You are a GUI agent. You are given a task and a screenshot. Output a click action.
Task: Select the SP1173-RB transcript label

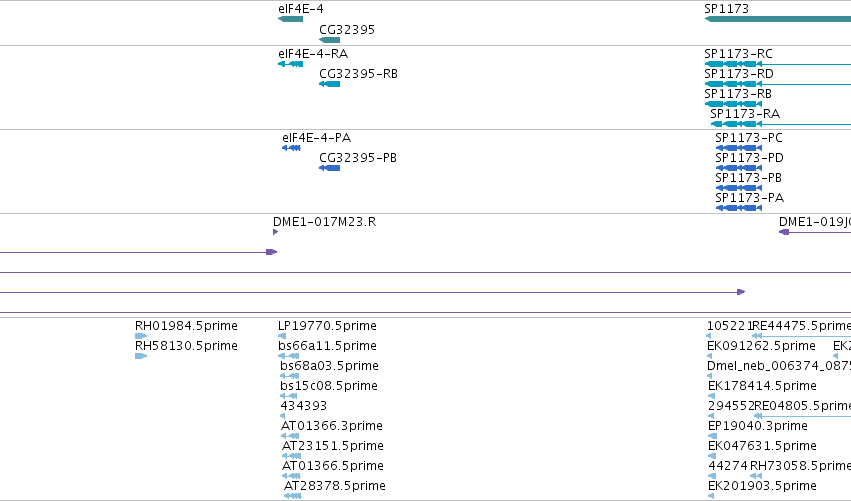[x=738, y=94]
